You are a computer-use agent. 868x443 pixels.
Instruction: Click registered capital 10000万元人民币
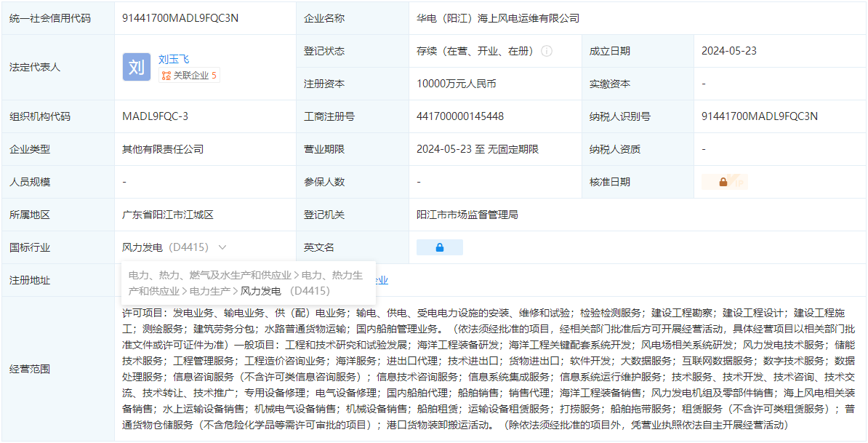tap(457, 84)
